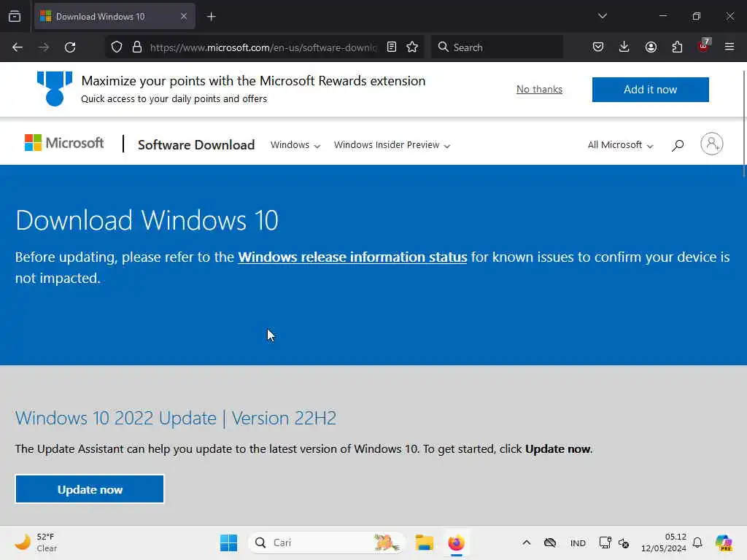Open the Downloads panel icon
747x560 pixels.
[624, 47]
